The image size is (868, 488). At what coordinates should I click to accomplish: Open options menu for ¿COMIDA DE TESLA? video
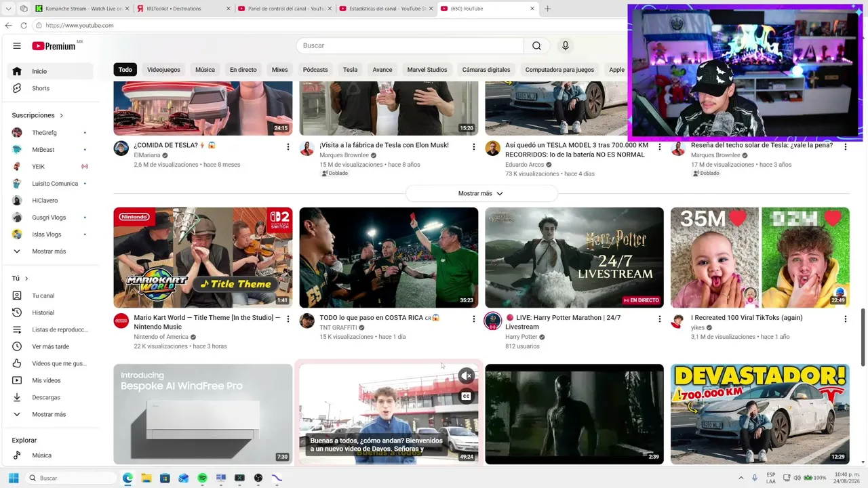click(x=288, y=146)
